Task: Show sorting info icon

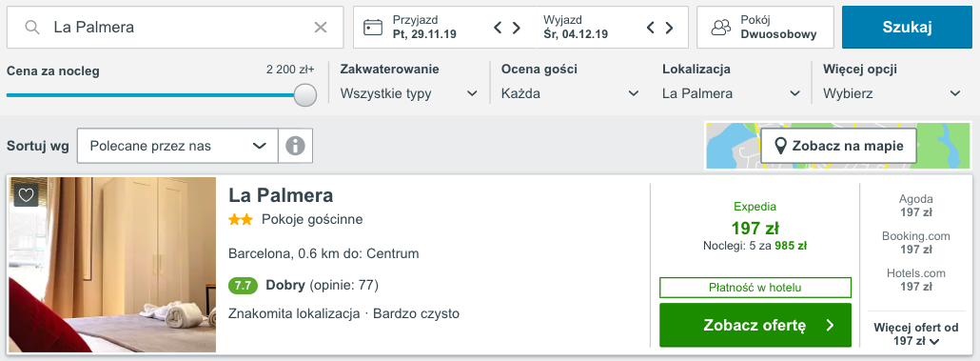Action: pos(295,146)
